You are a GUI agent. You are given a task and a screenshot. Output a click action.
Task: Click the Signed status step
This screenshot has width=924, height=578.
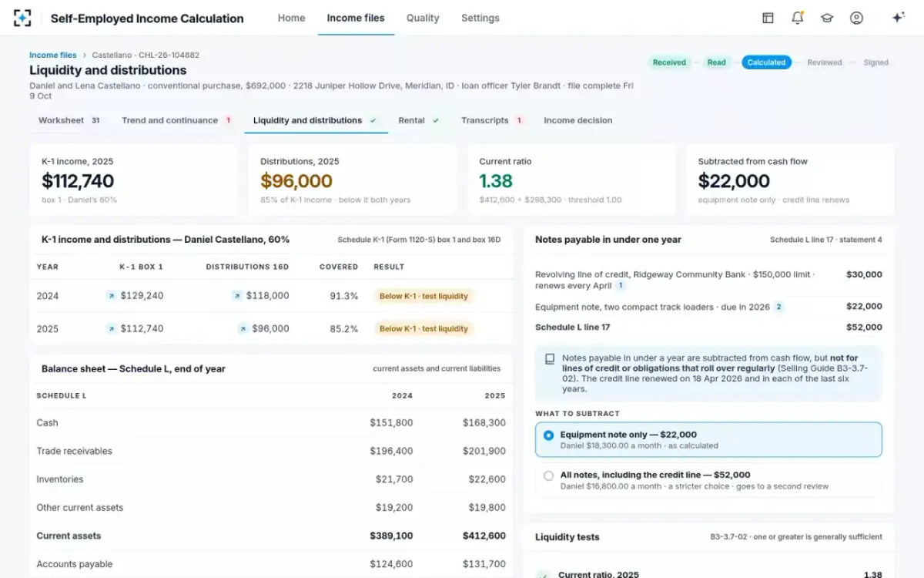(x=875, y=62)
